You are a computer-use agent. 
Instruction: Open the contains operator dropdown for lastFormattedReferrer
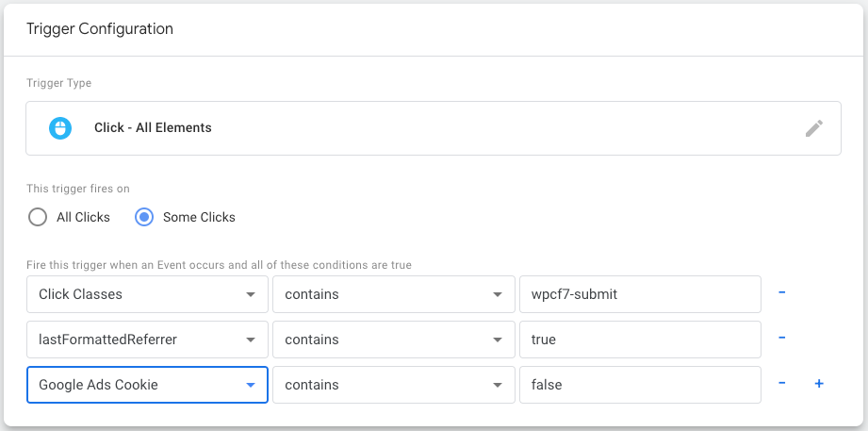[393, 340]
